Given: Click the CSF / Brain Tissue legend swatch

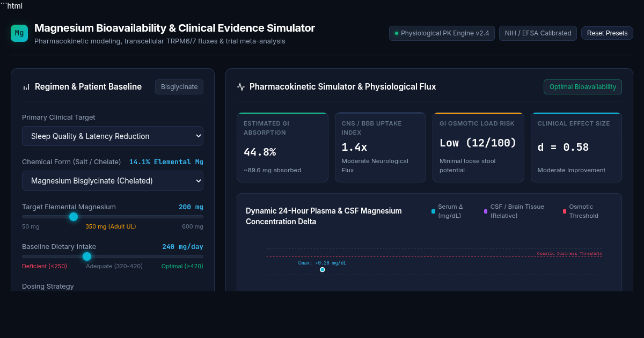Looking at the screenshot, I should 486,211.
